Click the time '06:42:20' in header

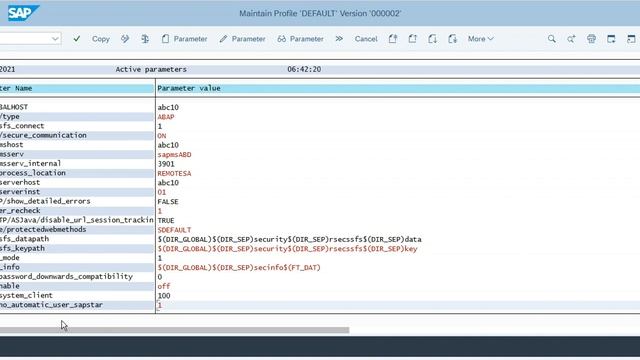304,69
